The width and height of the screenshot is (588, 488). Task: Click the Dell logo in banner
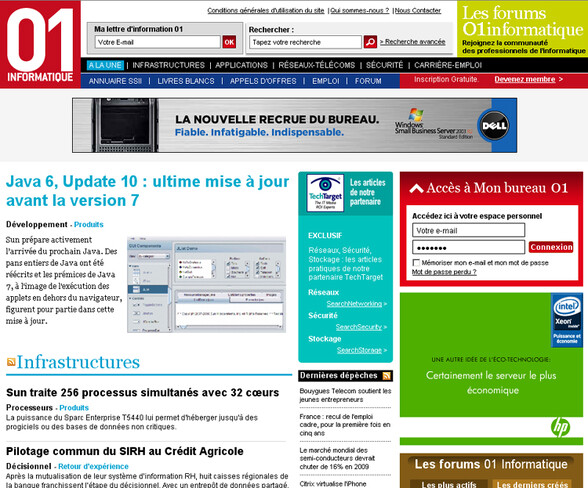click(x=494, y=125)
